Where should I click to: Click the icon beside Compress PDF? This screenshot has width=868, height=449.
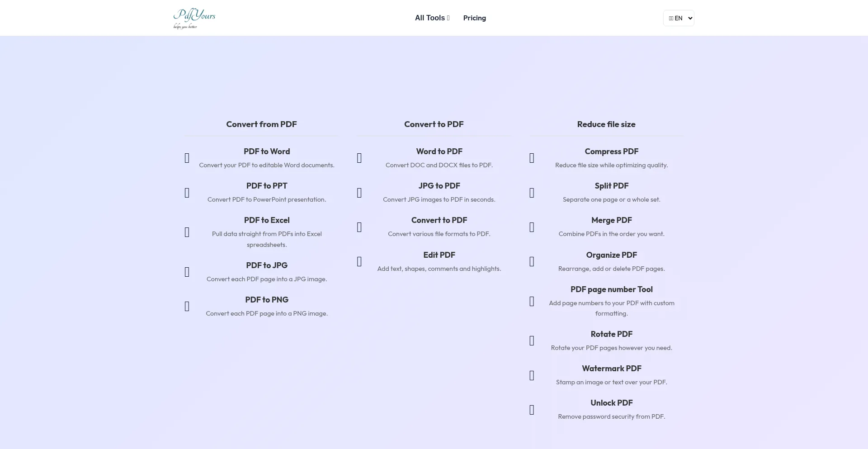tap(532, 158)
